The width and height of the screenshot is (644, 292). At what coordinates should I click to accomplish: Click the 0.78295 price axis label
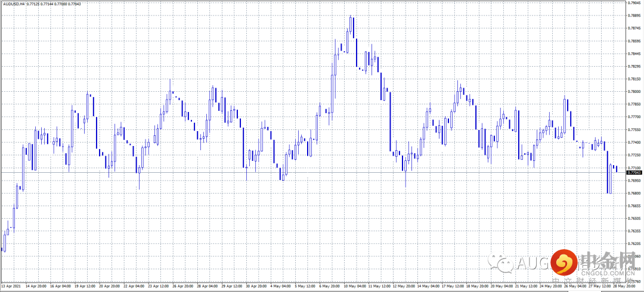(635, 67)
